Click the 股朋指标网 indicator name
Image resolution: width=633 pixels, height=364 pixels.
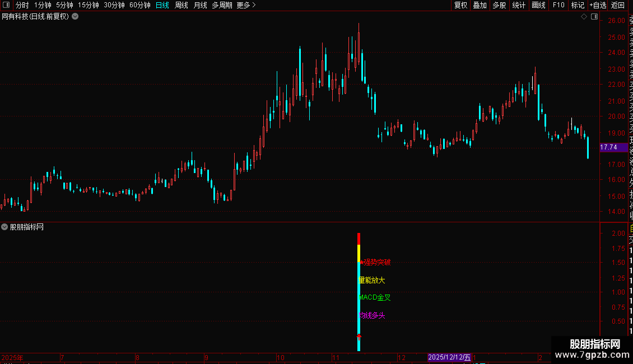pos(27,227)
